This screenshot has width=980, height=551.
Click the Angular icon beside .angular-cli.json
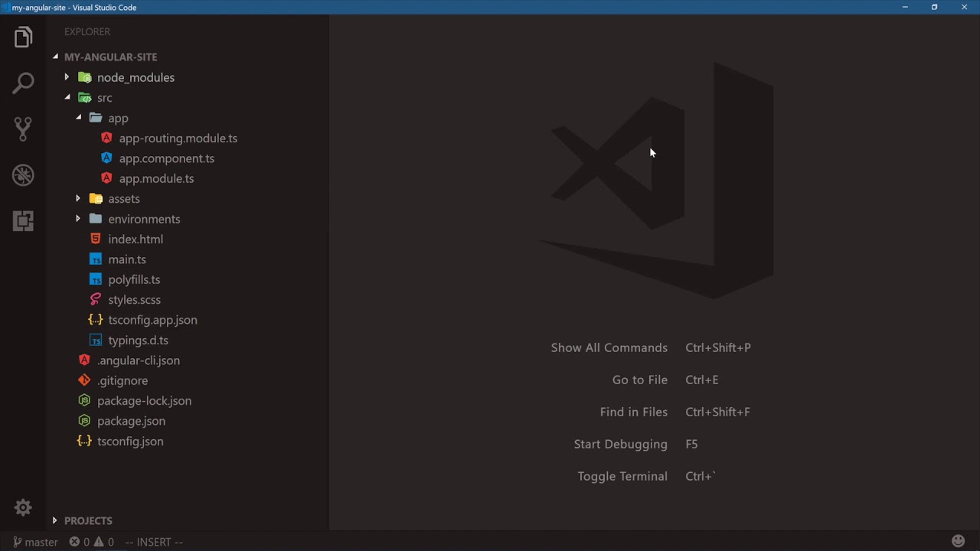(x=84, y=360)
